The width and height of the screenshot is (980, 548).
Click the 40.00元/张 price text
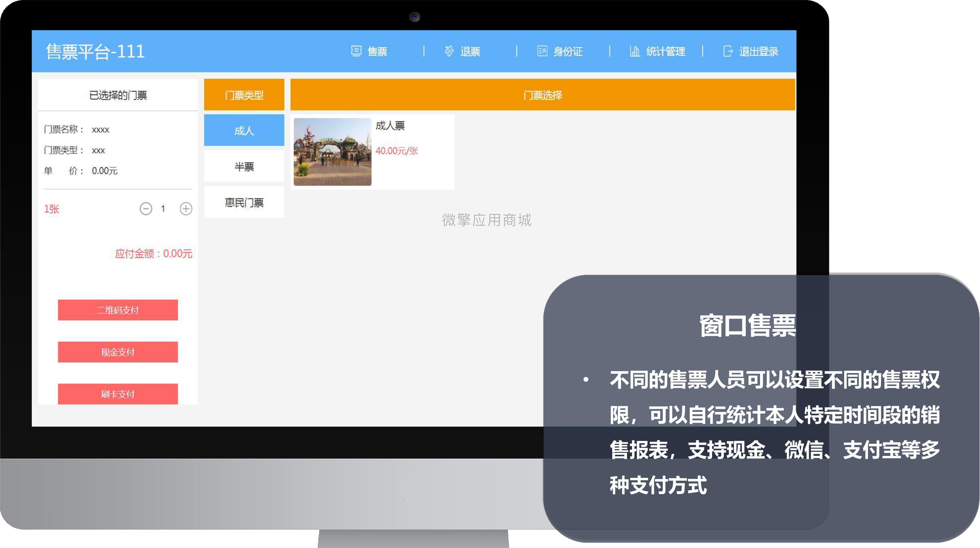[x=397, y=151]
